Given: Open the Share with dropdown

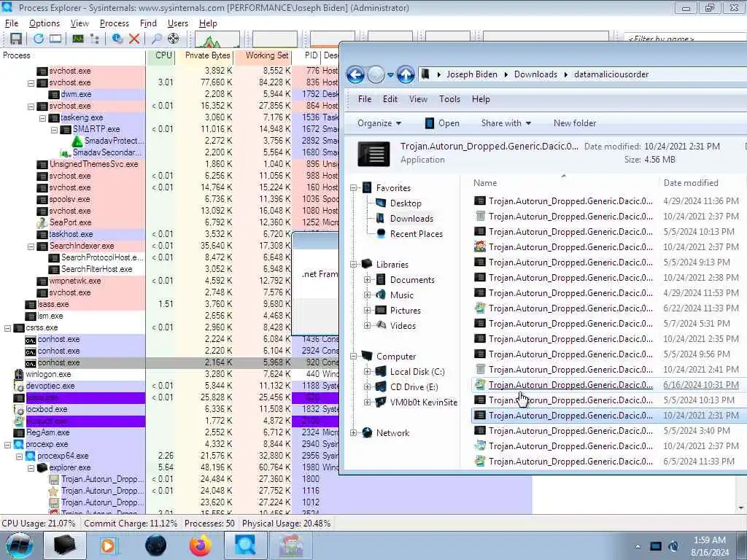Looking at the screenshot, I should point(506,123).
